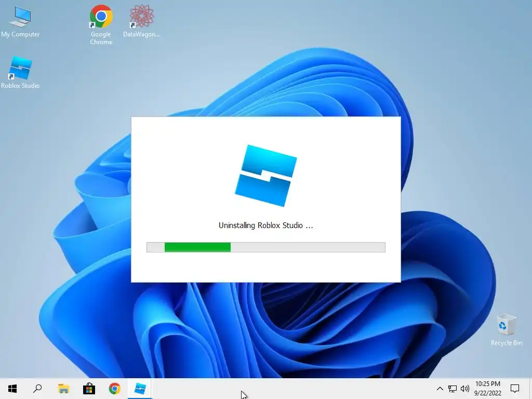Select the Roblox Studio desktop shortcut
This screenshot has height=399, width=532.
(x=20, y=73)
